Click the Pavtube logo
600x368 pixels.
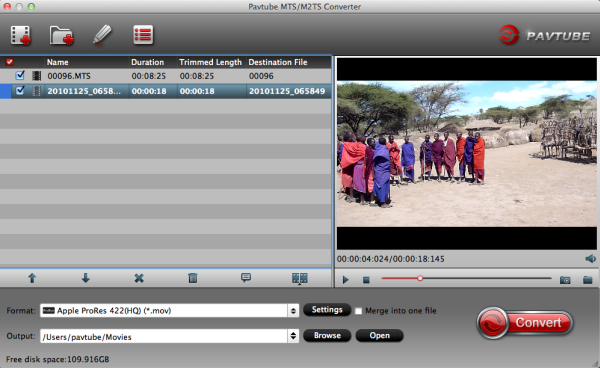click(545, 35)
